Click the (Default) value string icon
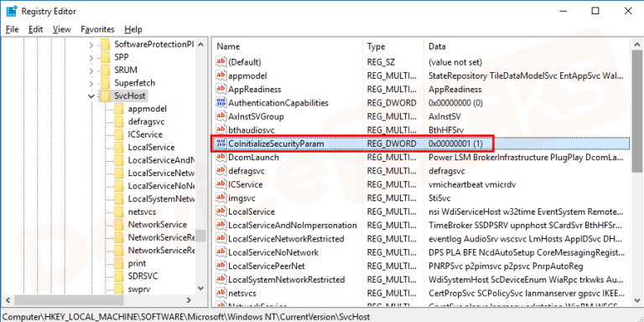Viewport: 644px width, 322px height. (x=221, y=62)
